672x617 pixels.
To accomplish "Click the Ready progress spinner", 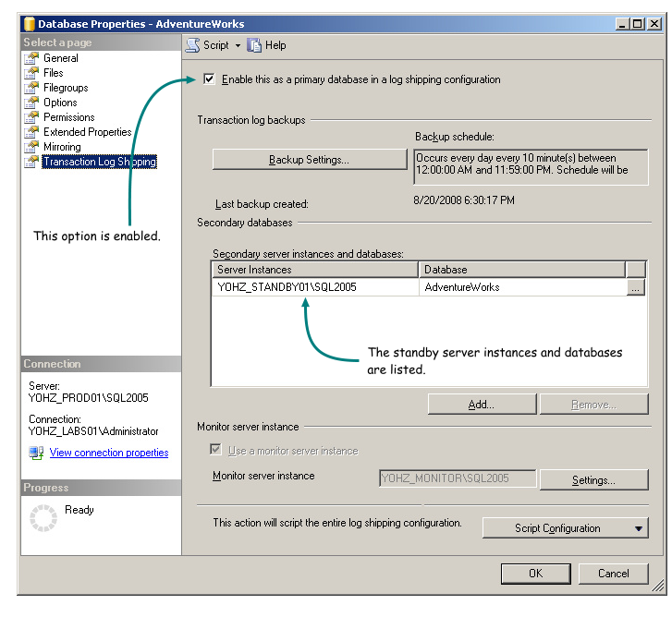I will coord(43,517).
